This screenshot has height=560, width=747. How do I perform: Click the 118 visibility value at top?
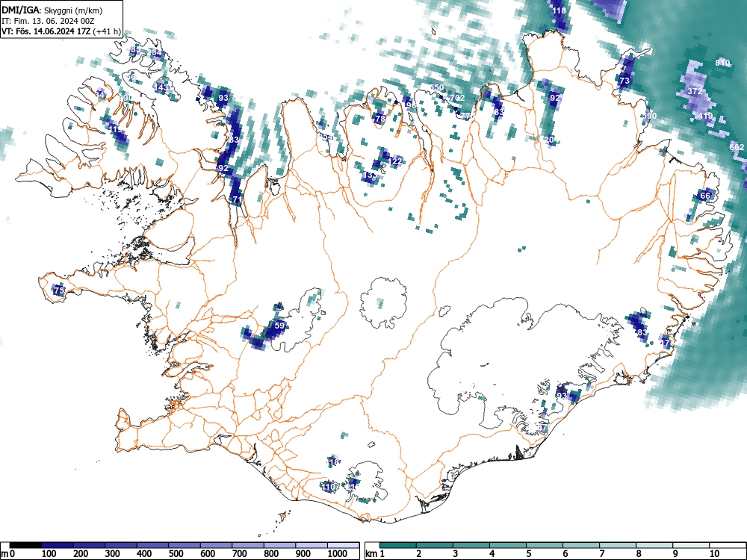coord(559,10)
